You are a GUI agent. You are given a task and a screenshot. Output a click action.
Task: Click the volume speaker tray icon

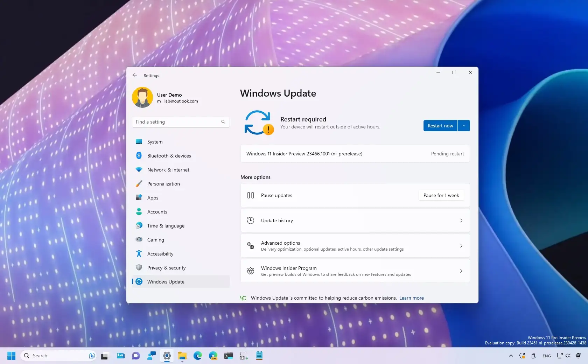568,356
